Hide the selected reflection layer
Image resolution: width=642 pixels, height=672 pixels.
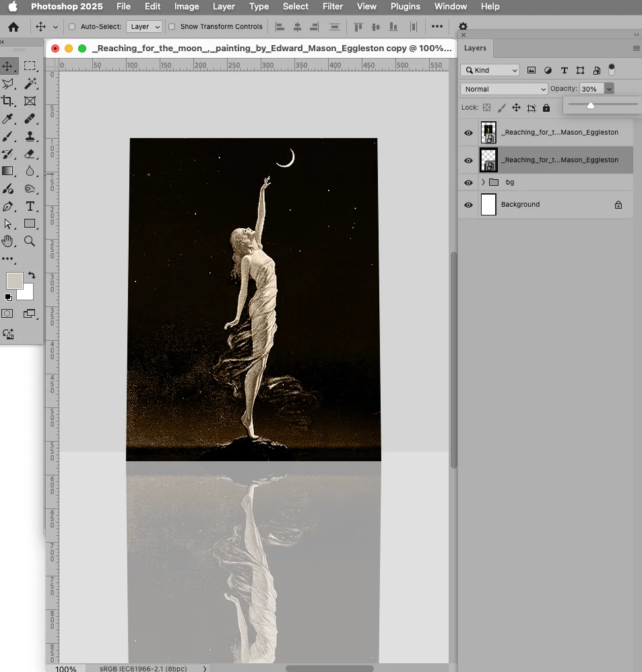pyautogui.click(x=468, y=160)
